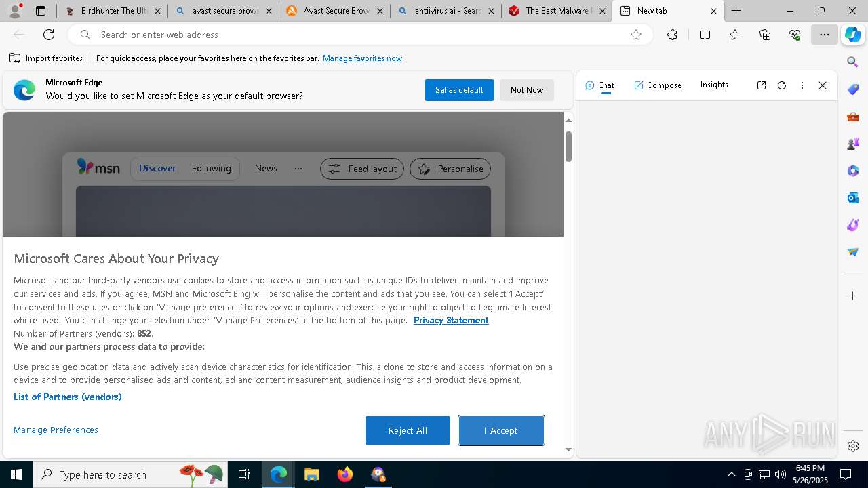Image resolution: width=868 pixels, height=488 pixels.
Task: Open the Windows Start menu
Action: point(16,474)
